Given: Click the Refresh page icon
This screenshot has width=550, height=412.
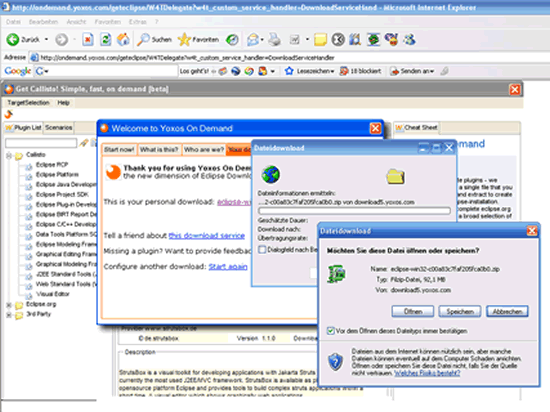Looking at the screenshot, I should (106, 40).
